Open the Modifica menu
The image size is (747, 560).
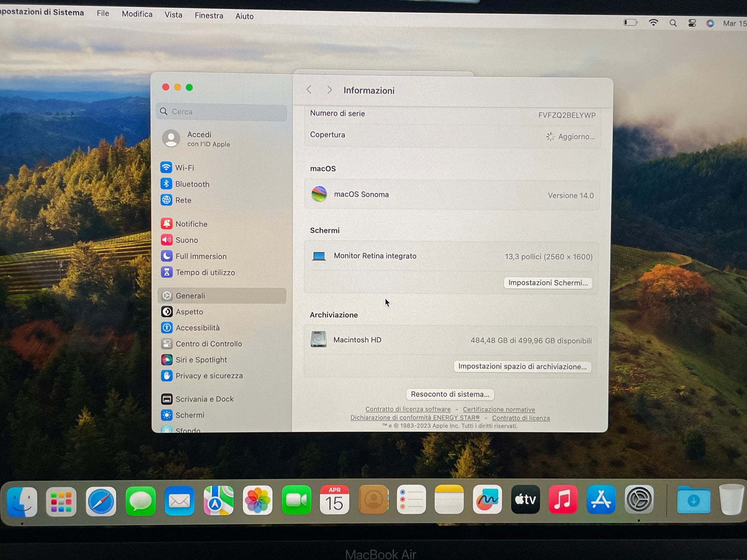coord(137,14)
